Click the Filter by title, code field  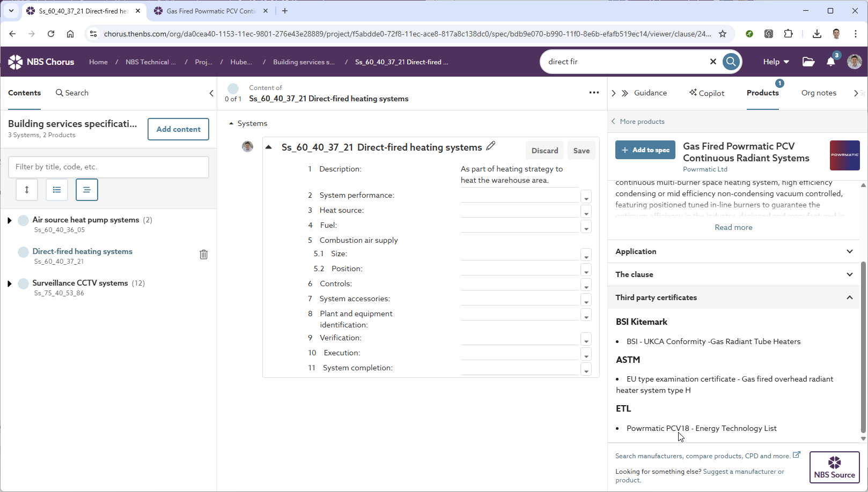tap(108, 167)
